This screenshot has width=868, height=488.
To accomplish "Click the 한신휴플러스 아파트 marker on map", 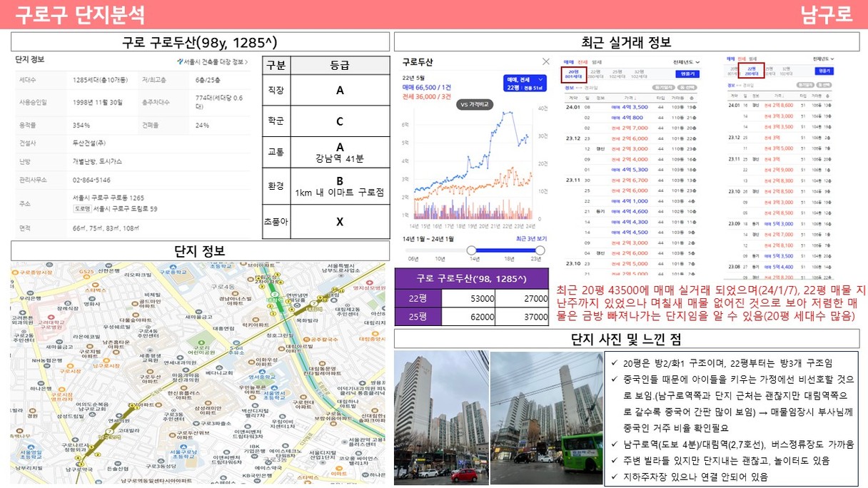I will pos(183,388).
